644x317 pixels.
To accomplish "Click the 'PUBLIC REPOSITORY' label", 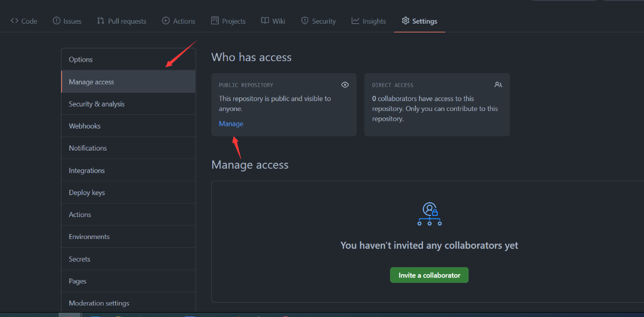I will pos(246,85).
